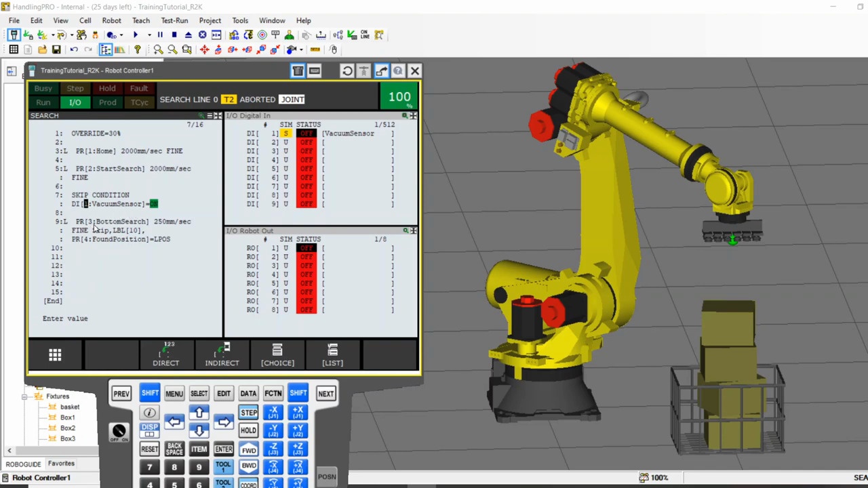Viewport: 868px width, 488px height.
Task: Open the [CHOICE] softkey menu
Action: (x=277, y=355)
